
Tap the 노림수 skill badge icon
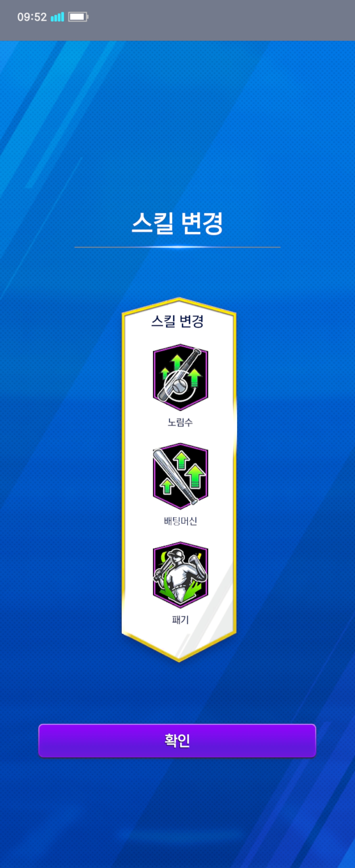[180, 377]
